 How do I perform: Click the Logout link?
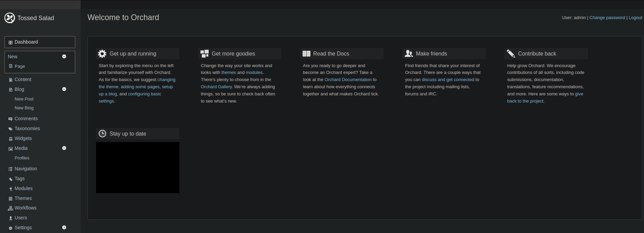(635, 18)
